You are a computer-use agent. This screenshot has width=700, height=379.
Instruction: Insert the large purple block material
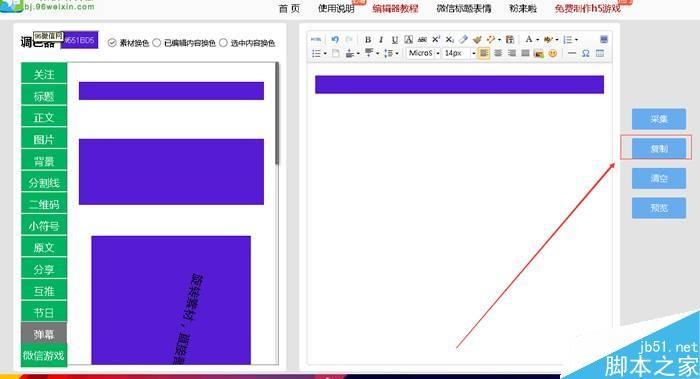pyautogui.click(x=171, y=172)
